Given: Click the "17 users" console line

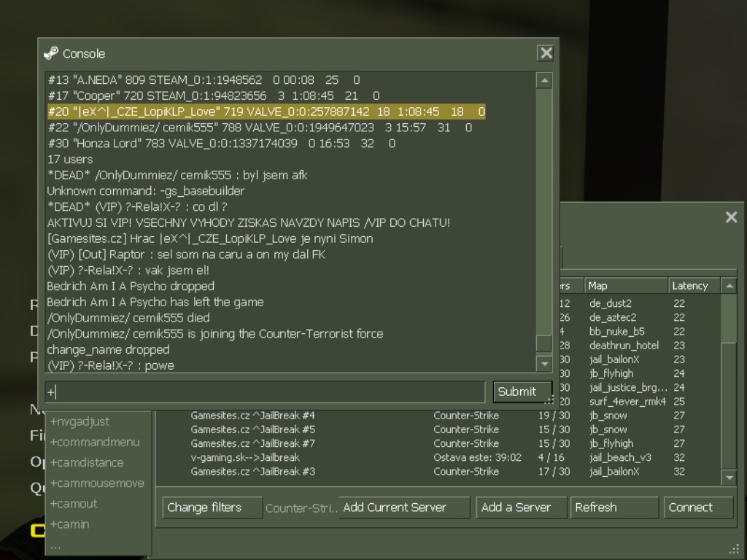Looking at the screenshot, I should (x=70, y=159).
